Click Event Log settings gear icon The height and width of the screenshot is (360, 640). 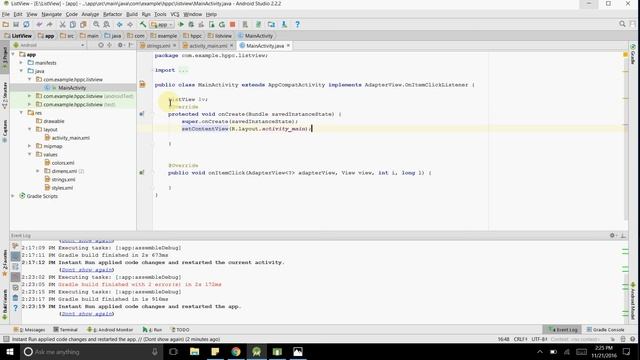point(612,236)
